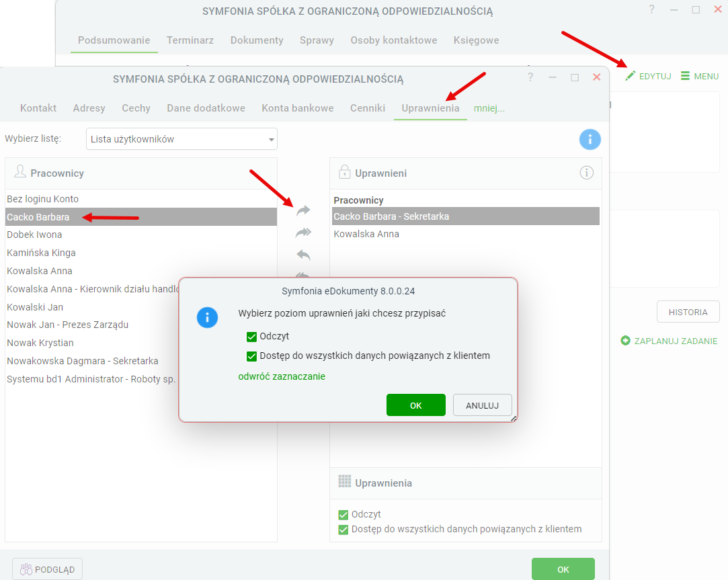The width and height of the screenshot is (728, 580).
Task: Open the Cechy tab
Action: click(136, 108)
